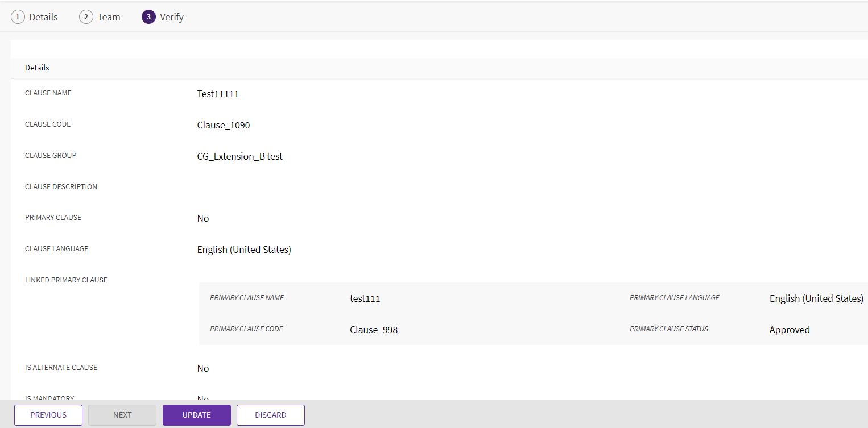This screenshot has width=868, height=428.
Task: Click the Details section header
Action: click(37, 68)
